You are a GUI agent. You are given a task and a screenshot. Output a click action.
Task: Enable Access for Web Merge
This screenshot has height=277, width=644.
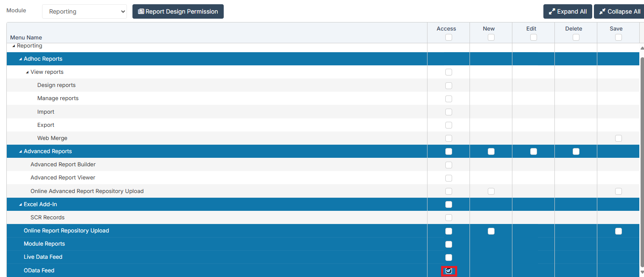[x=449, y=138]
